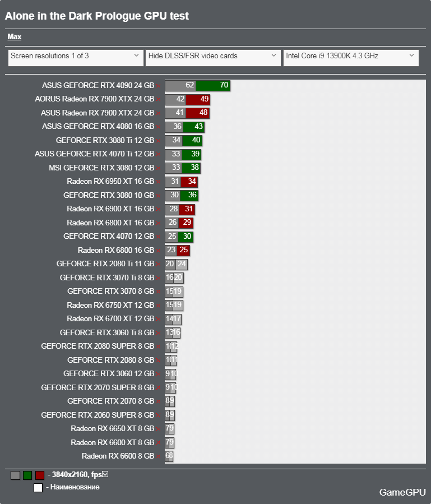
Task: Click red X beside MSI GEFORCE RTX 3080 12 GB
Action: coord(159,168)
